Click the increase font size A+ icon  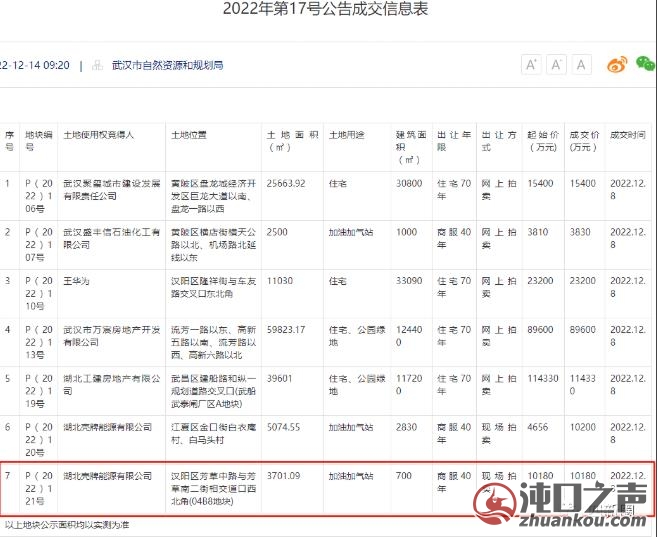pyautogui.click(x=532, y=65)
